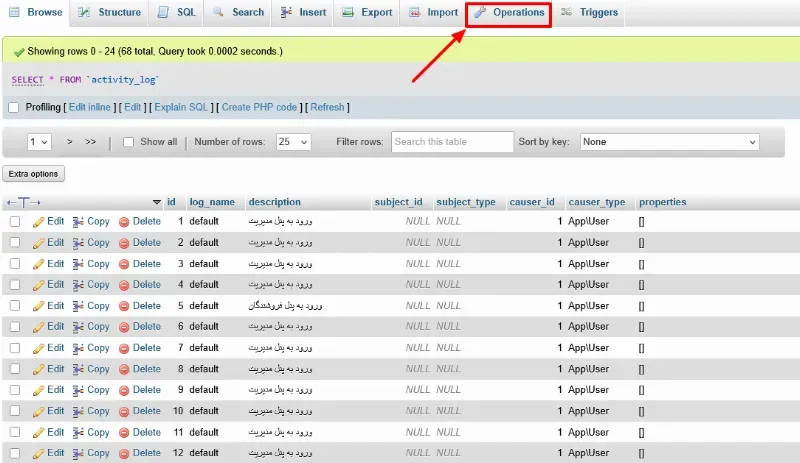Click Delete icon for row 4
Viewport: 800px width, 463px height.
tap(124, 285)
